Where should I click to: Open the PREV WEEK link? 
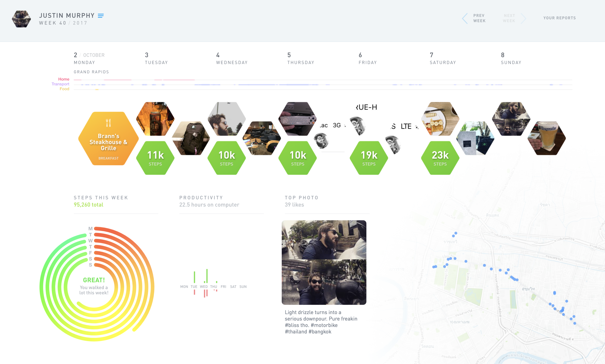[479, 18]
